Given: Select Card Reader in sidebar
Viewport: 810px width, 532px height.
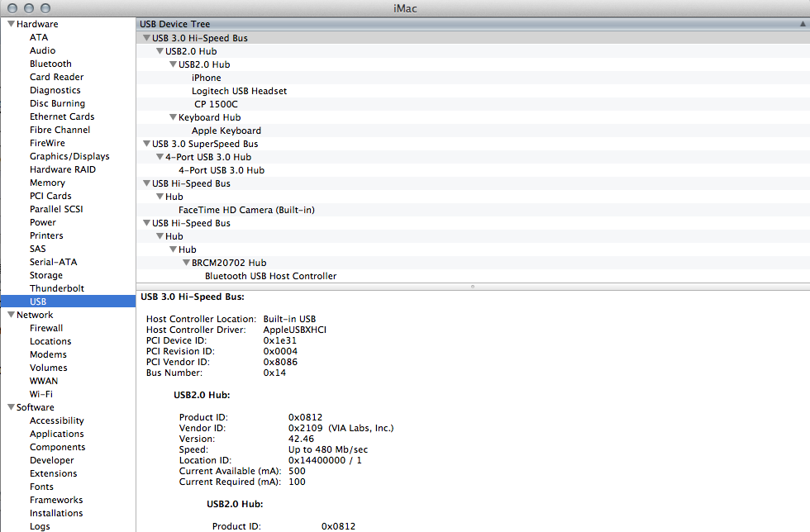Looking at the screenshot, I should (x=56, y=77).
